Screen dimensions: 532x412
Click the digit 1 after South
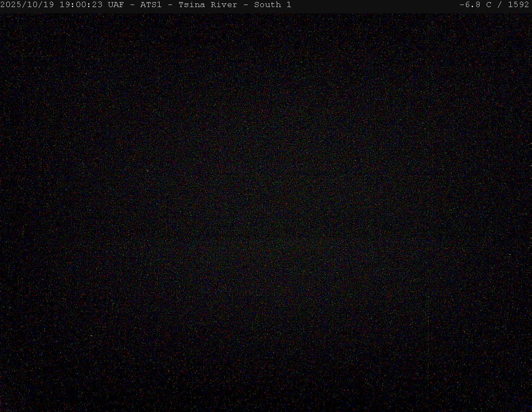[x=289, y=5]
